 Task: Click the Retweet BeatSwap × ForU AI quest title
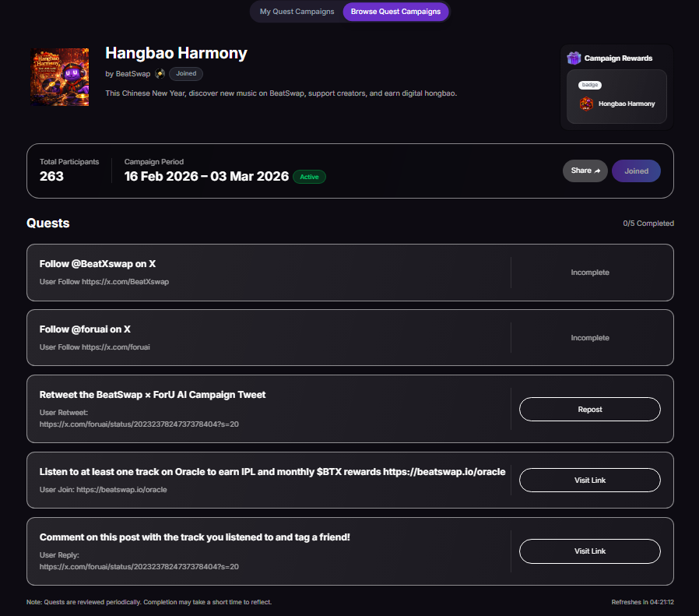point(153,395)
